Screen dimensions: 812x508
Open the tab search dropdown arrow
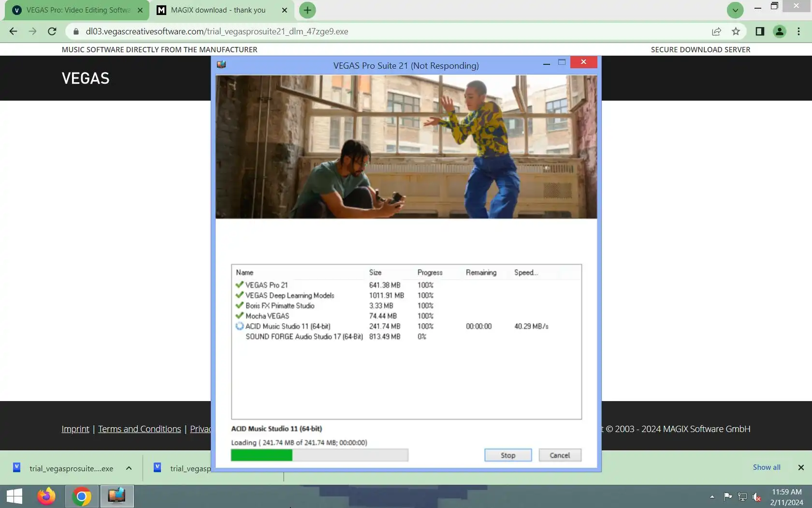coord(735,10)
